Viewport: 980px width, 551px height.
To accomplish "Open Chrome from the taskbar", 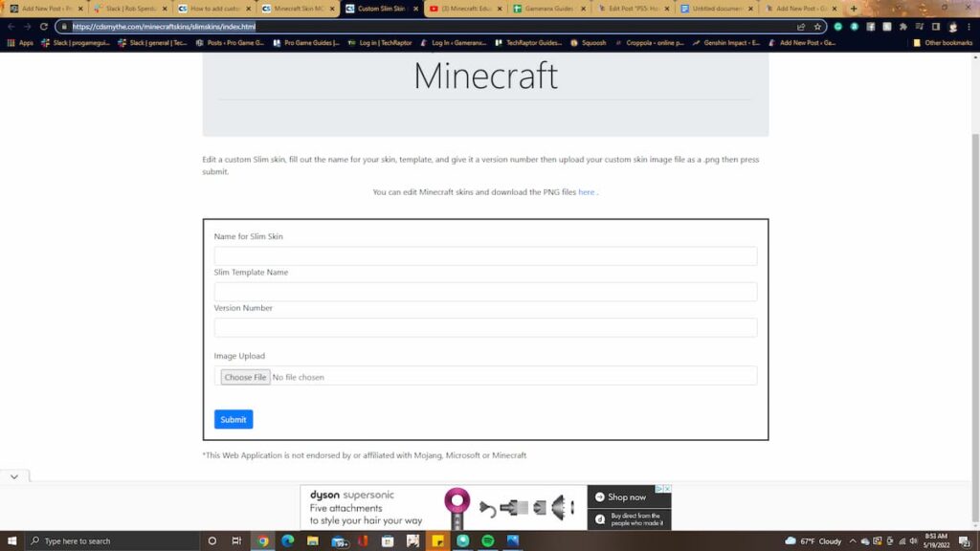I will point(263,541).
